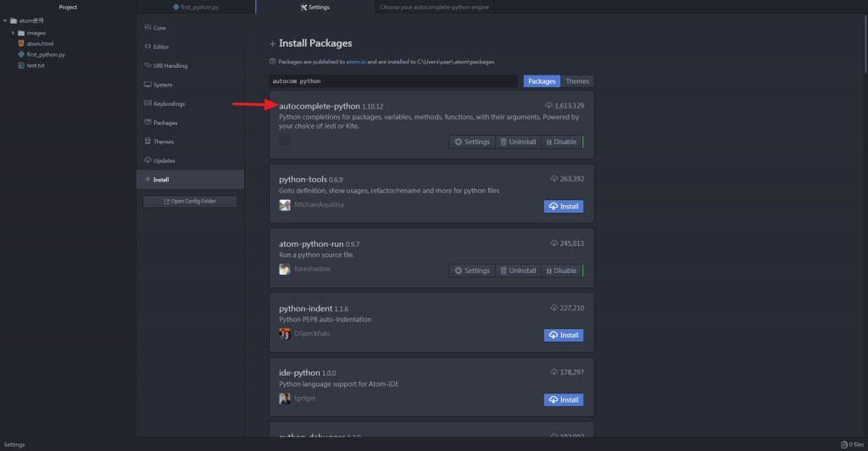This screenshot has height=451, width=868.
Task: Switch search filter to Themes
Action: [576, 81]
